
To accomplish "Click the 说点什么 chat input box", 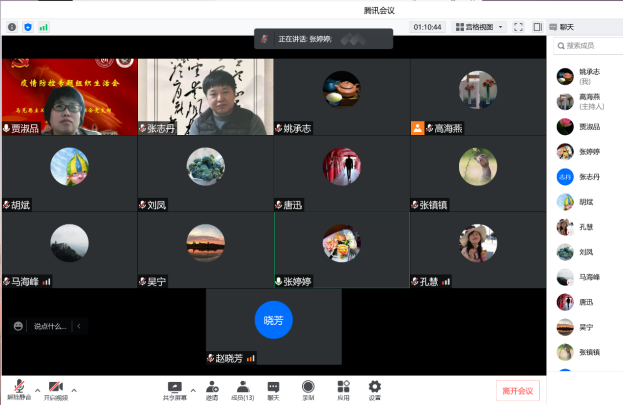I will click(x=50, y=326).
